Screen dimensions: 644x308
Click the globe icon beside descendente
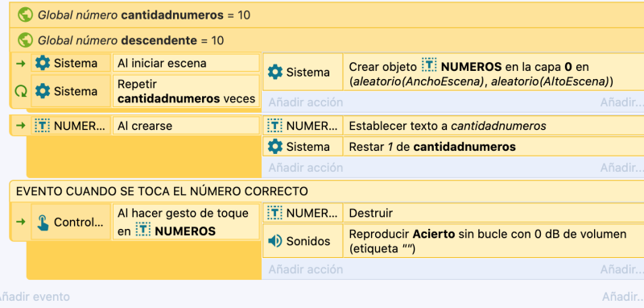(25, 40)
